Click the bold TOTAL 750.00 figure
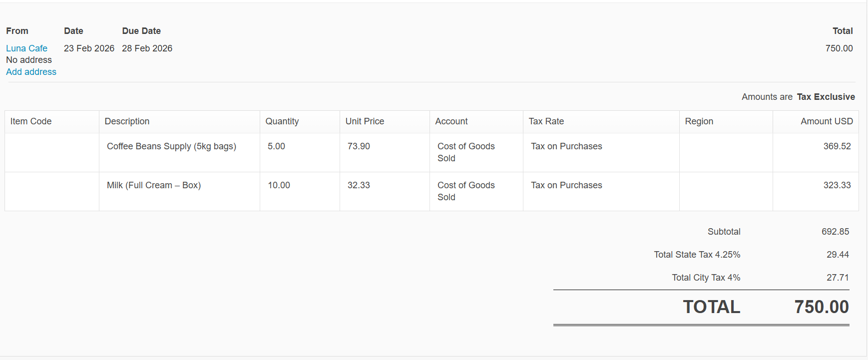 (821, 307)
